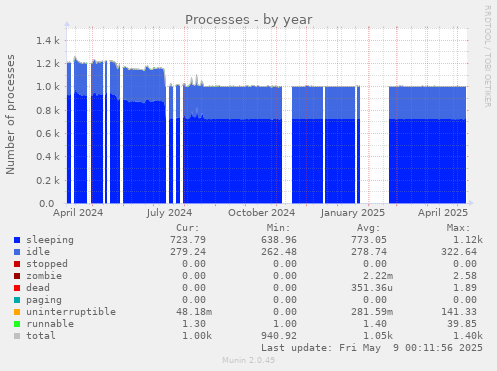The height and width of the screenshot is (371, 497).
Task: Click the 'Min:' column header
Action: coord(279,228)
